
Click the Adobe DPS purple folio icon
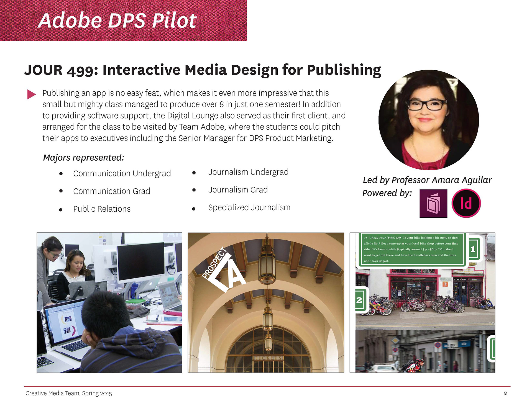(x=433, y=203)
